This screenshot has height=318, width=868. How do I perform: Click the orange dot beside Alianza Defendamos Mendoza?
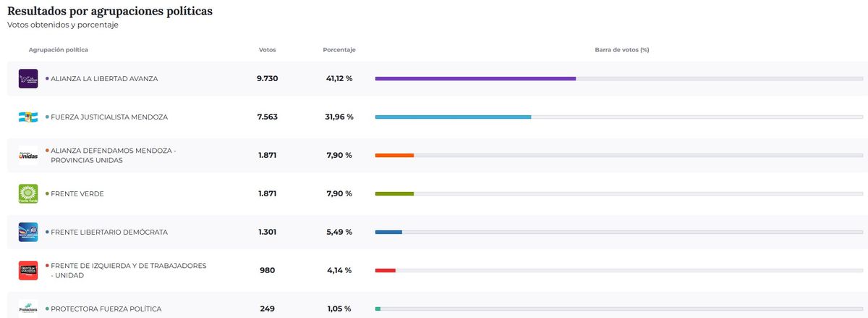pos(47,150)
